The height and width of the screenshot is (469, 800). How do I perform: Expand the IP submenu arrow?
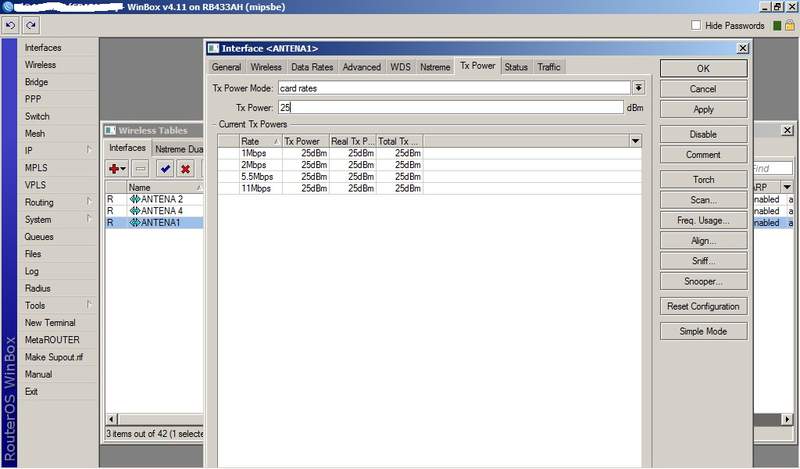tap(89, 150)
